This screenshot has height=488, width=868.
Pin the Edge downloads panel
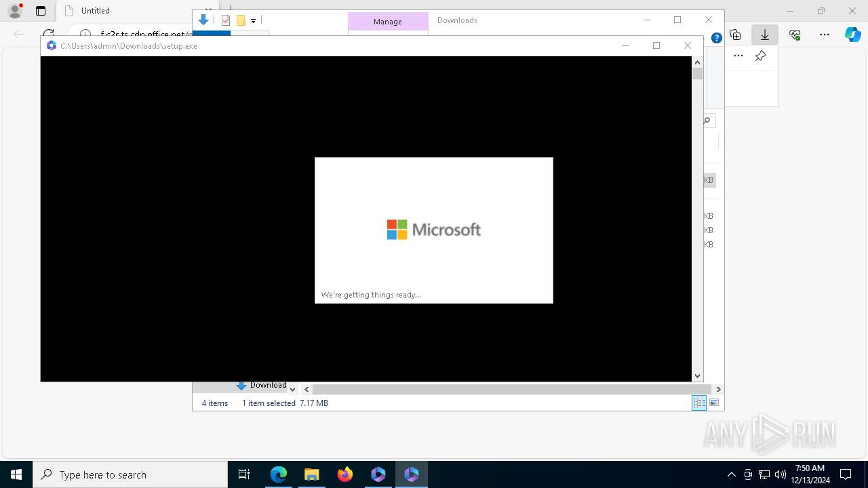coord(761,56)
